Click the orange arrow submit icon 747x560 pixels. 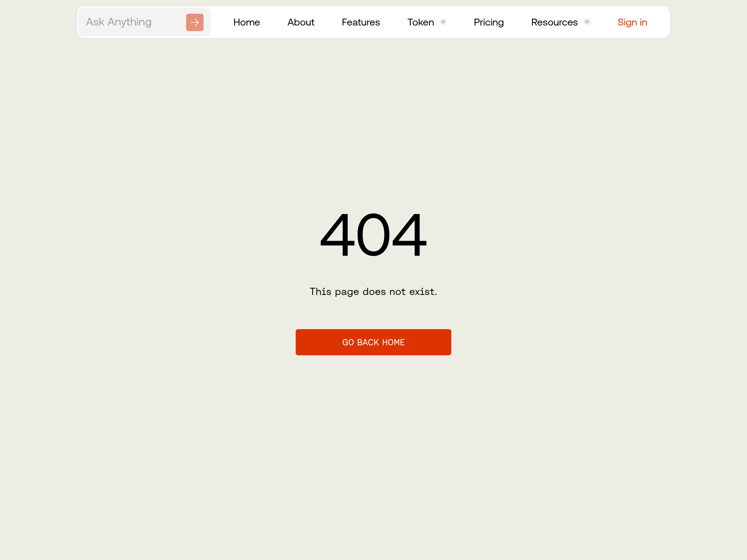coord(195,22)
